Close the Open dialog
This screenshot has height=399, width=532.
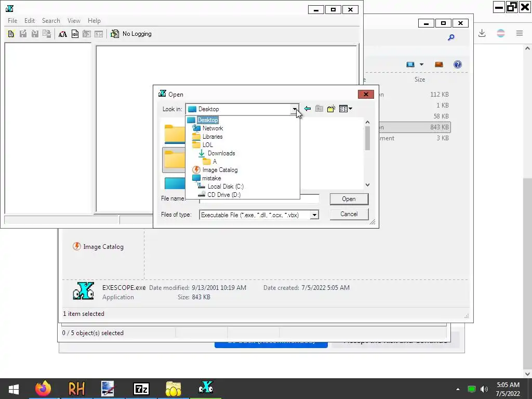366,95
